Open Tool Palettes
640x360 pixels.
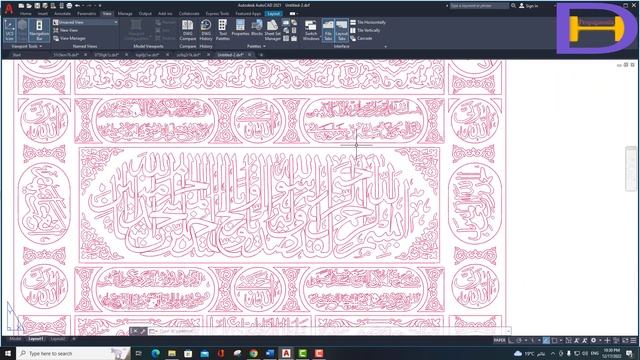click(x=222, y=30)
